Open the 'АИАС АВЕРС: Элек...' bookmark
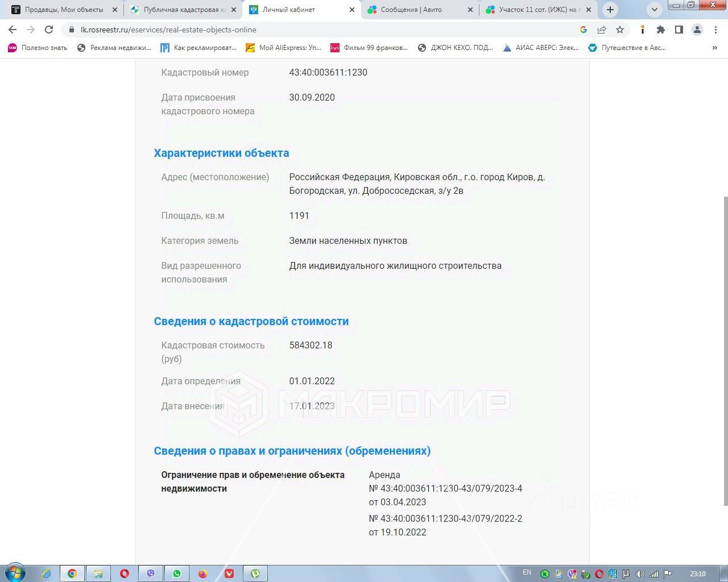The image size is (728, 582). click(541, 48)
